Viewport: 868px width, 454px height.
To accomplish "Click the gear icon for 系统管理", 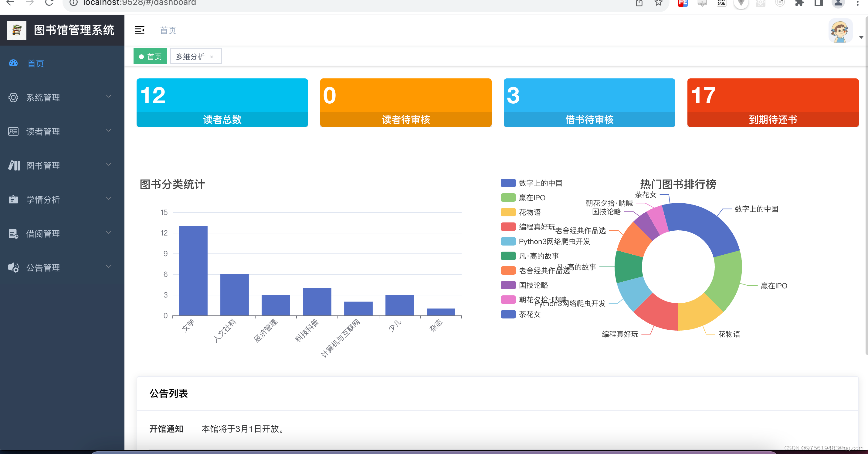I will tap(13, 98).
